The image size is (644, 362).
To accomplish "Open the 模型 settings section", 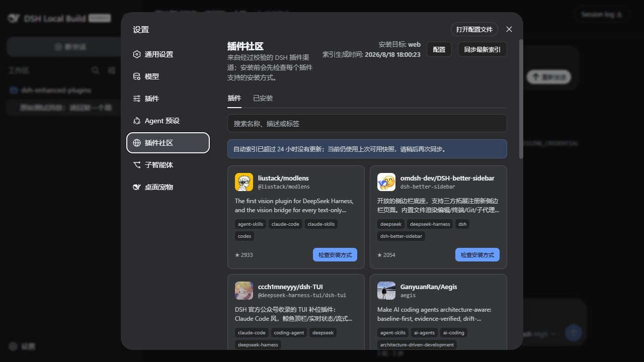I will (x=168, y=76).
